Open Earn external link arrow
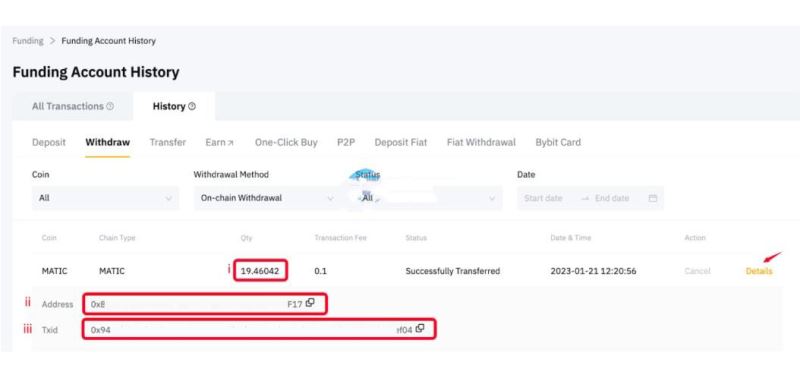800x381 pixels. point(230,143)
